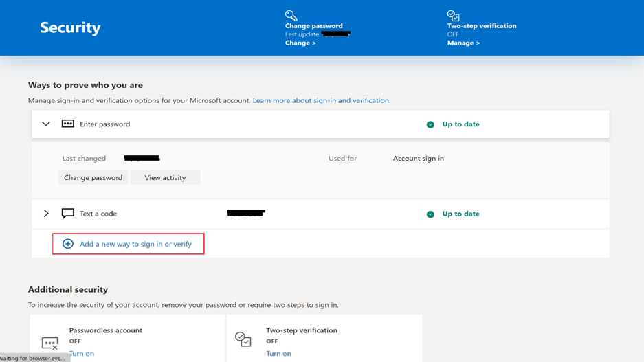The image size is (644, 362).
Task: Open Change link in the header
Action: (300, 43)
